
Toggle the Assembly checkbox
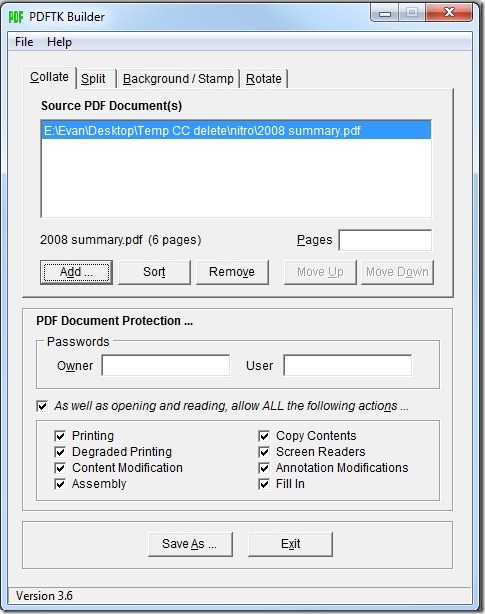[x=60, y=484]
